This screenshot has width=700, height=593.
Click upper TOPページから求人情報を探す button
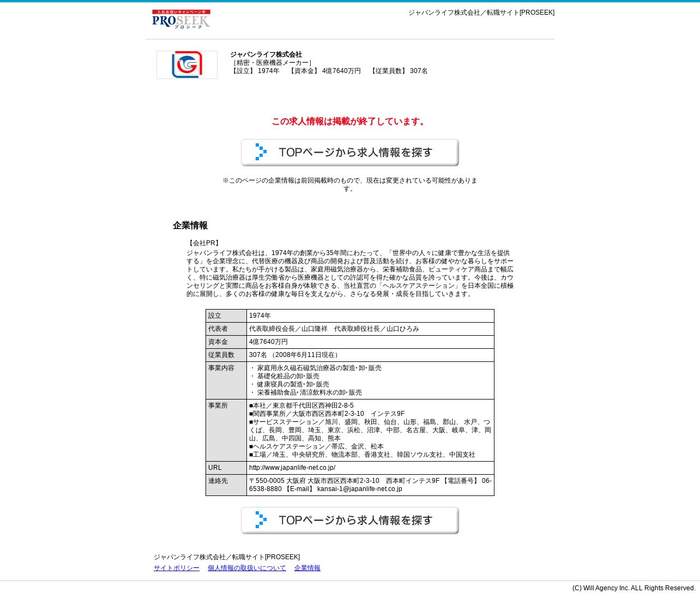click(350, 153)
